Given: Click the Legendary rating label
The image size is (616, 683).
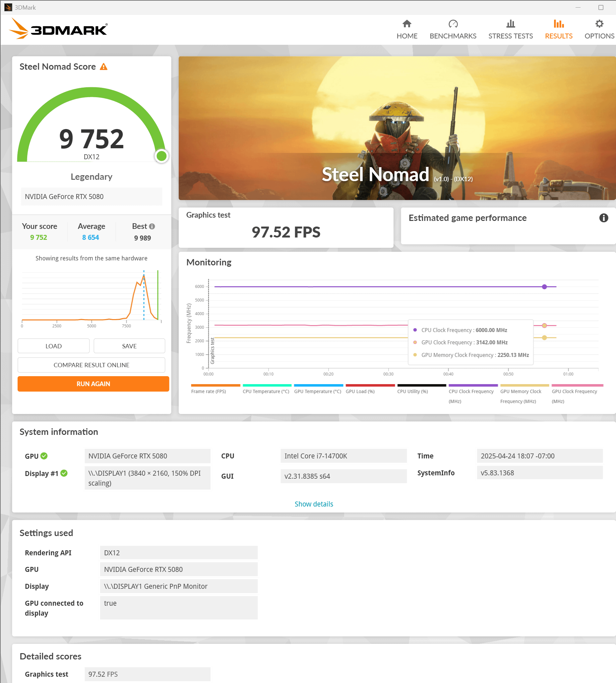Looking at the screenshot, I should 92,177.
